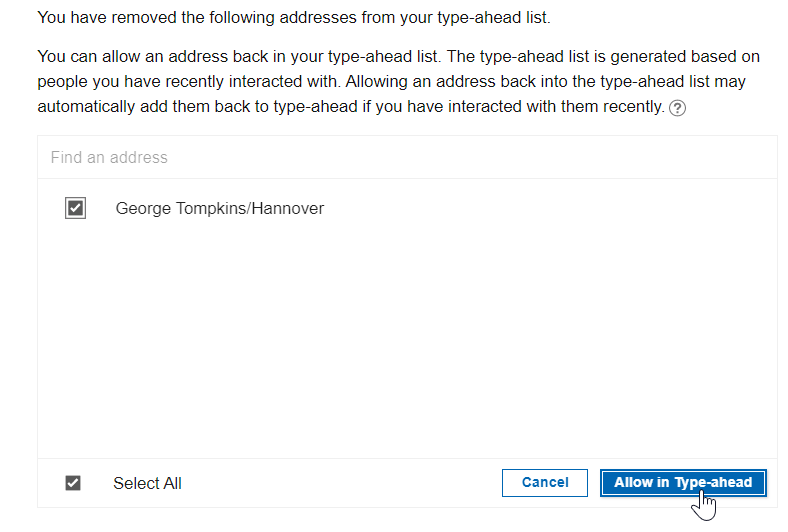The image size is (788, 532).
Task: Click the Allow in Type-ahead button
Action: click(683, 483)
